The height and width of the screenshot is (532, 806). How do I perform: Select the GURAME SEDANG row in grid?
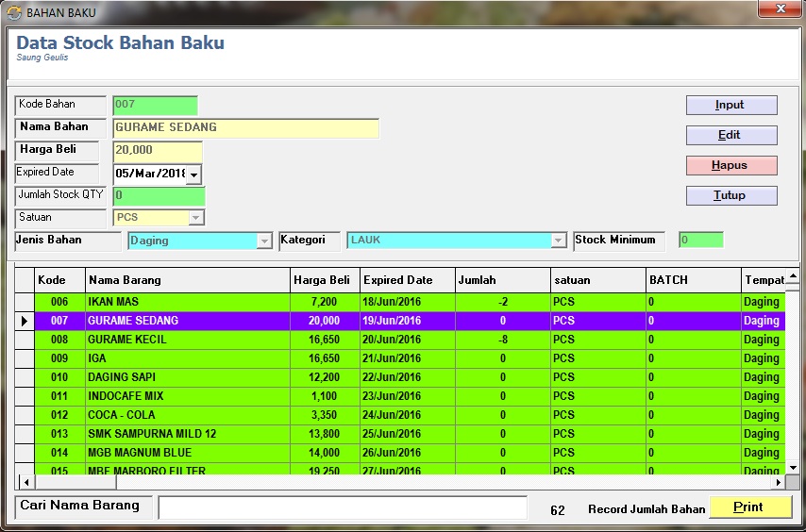click(x=410, y=322)
